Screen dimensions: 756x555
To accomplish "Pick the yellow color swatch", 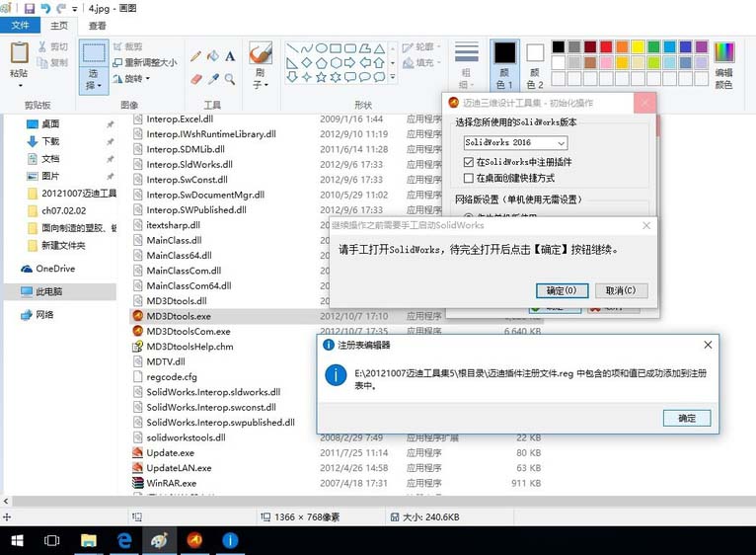I will point(638,46).
